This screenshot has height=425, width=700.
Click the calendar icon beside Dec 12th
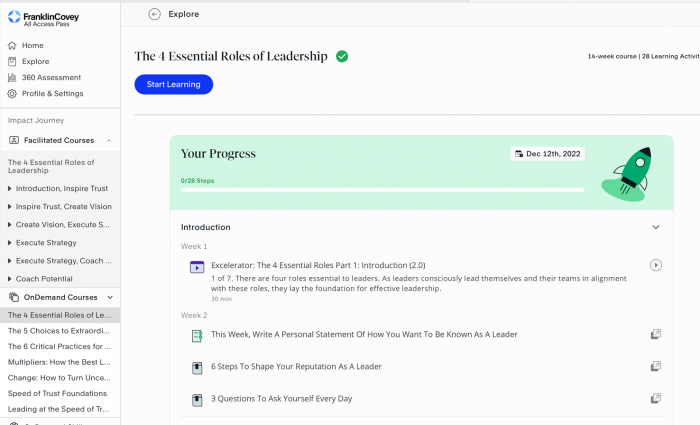(x=518, y=154)
